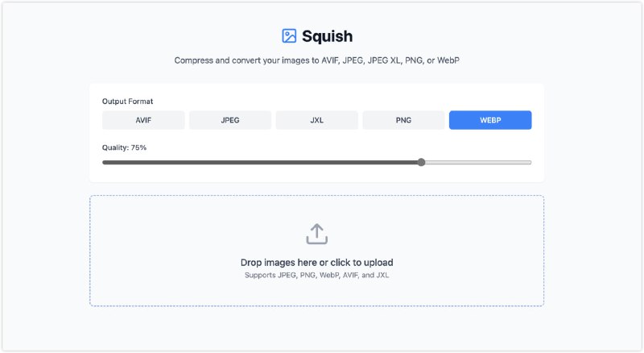Switch the output format to JXL
This screenshot has width=644, height=353.
(316, 120)
